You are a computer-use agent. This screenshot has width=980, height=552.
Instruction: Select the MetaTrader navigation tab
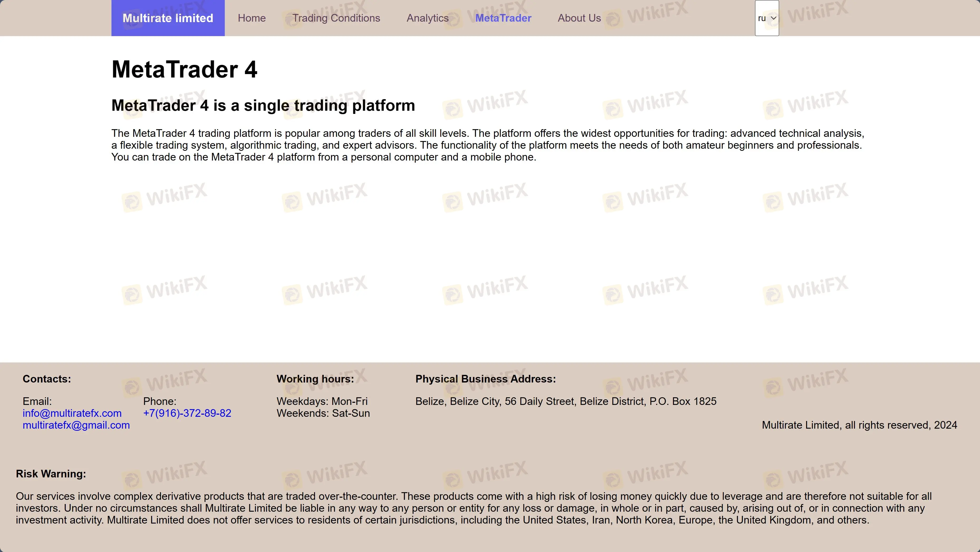(504, 18)
